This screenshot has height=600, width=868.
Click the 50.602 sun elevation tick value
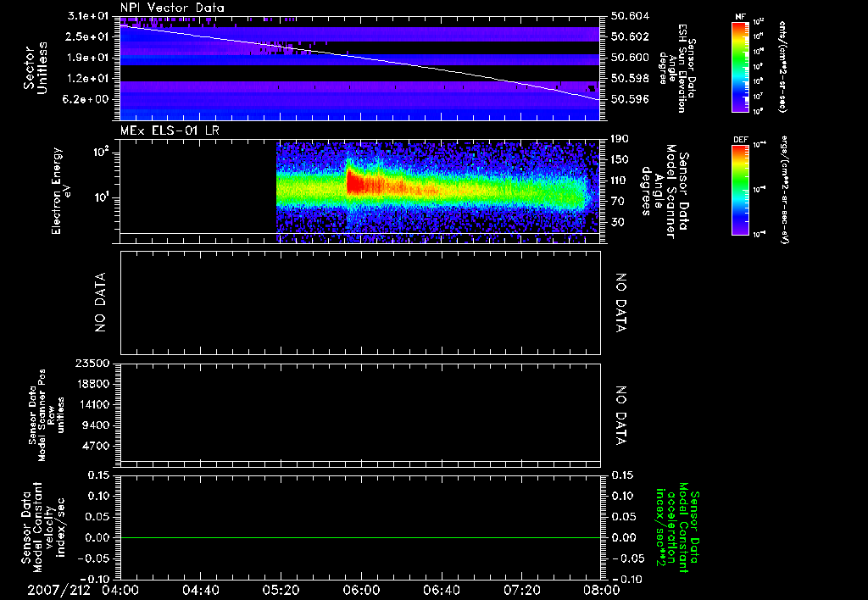(x=630, y=36)
